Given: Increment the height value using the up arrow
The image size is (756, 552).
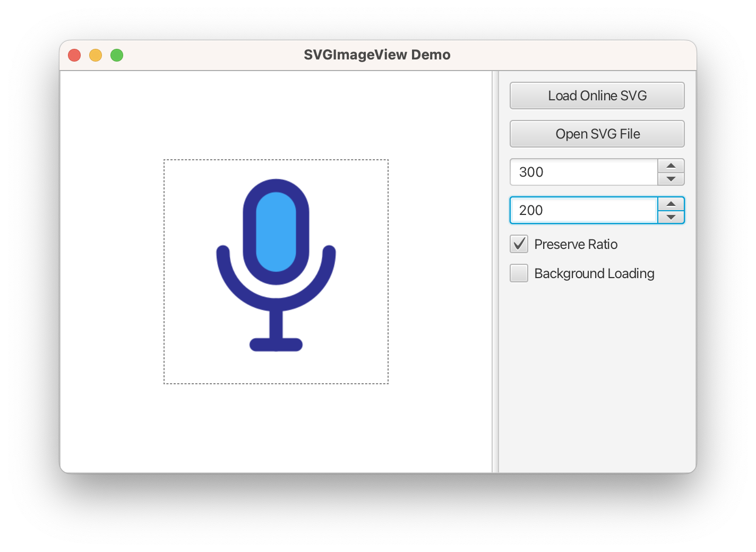Looking at the screenshot, I should 671,204.
